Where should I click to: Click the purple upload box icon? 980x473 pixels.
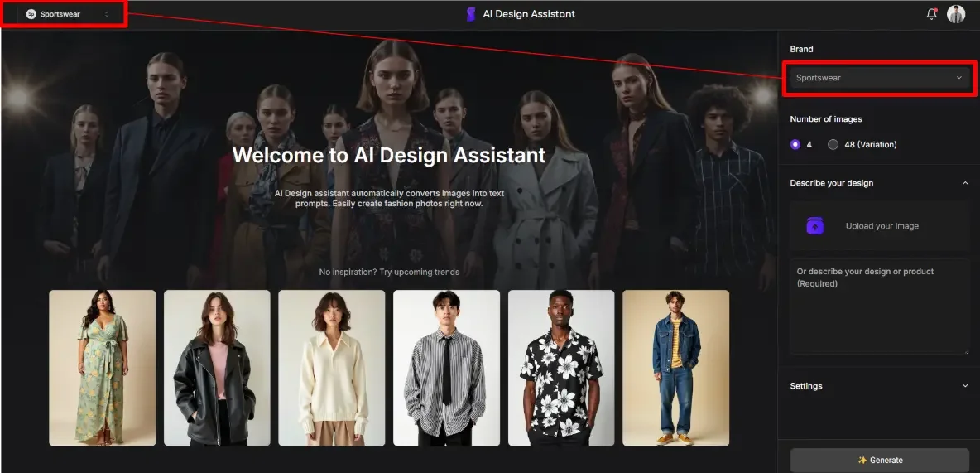tap(815, 226)
